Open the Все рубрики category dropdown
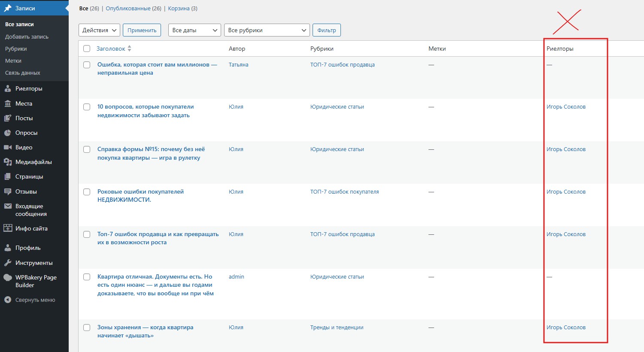 [267, 30]
